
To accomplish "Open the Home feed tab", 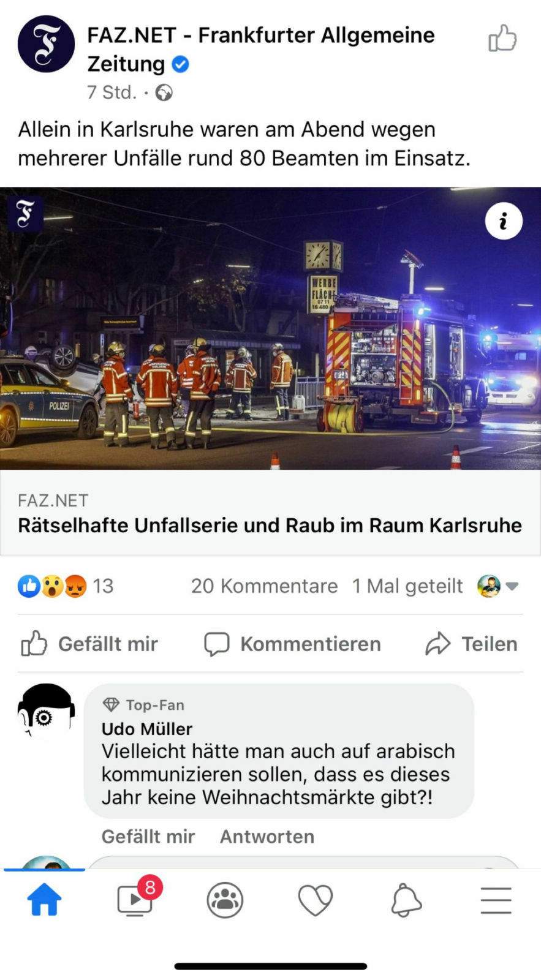I will pos(44,900).
